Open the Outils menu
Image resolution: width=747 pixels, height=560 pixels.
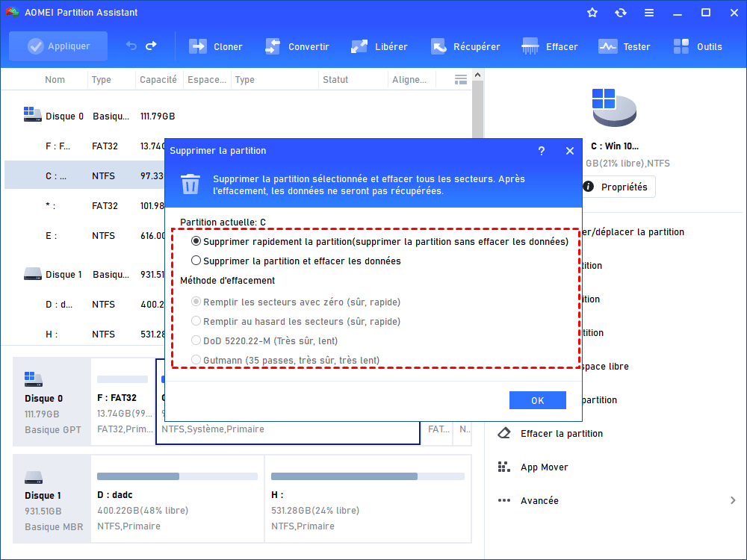point(698,46)
